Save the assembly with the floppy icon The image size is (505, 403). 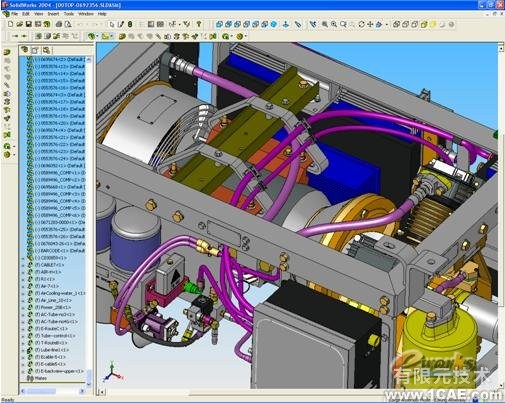[29, 24]
